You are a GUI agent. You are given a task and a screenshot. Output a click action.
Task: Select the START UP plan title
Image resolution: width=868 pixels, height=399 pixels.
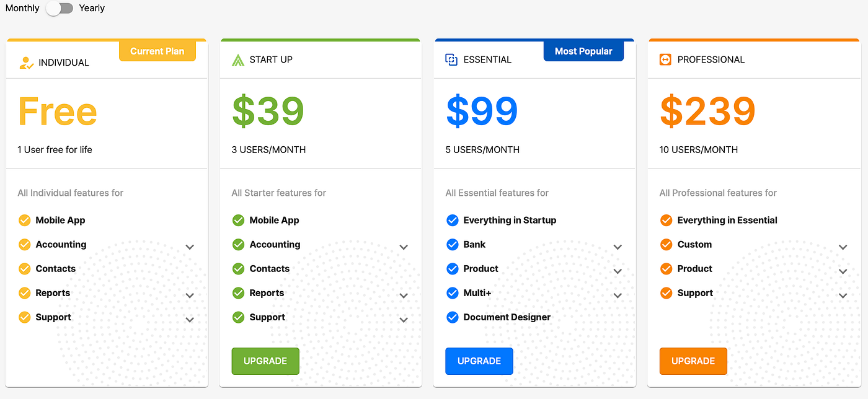click(271, 59)
